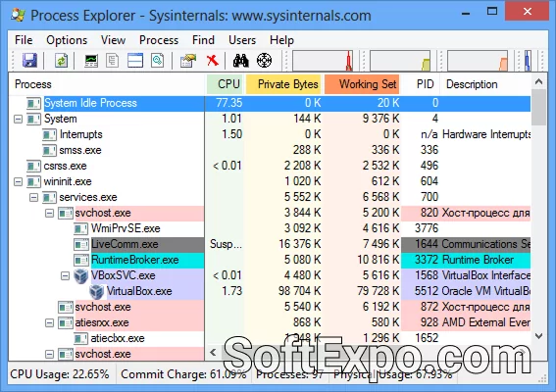Sort by the Private Bytes column header
This screenshot has width=556, height=392.
click(283, 84)
